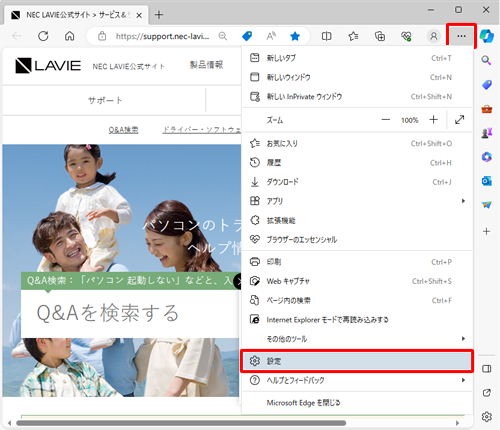The height and width of the screenshot is (430, 500).
Task: Decrease zoom with the minus button
Action: coord(386,120)
